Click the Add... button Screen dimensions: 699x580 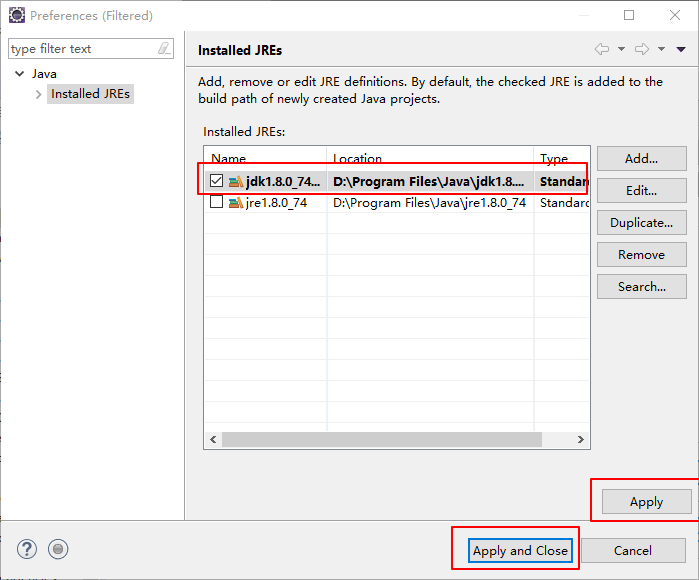coord(641,158)
